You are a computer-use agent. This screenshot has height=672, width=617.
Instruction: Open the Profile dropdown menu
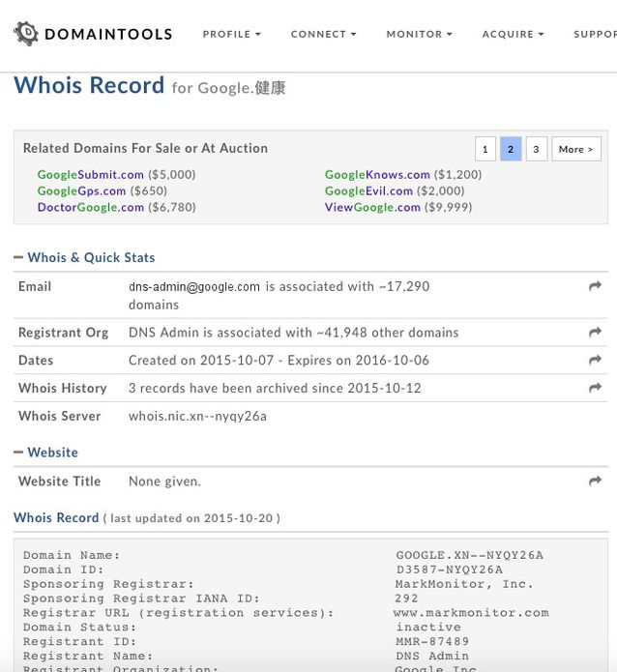(231, 35)
